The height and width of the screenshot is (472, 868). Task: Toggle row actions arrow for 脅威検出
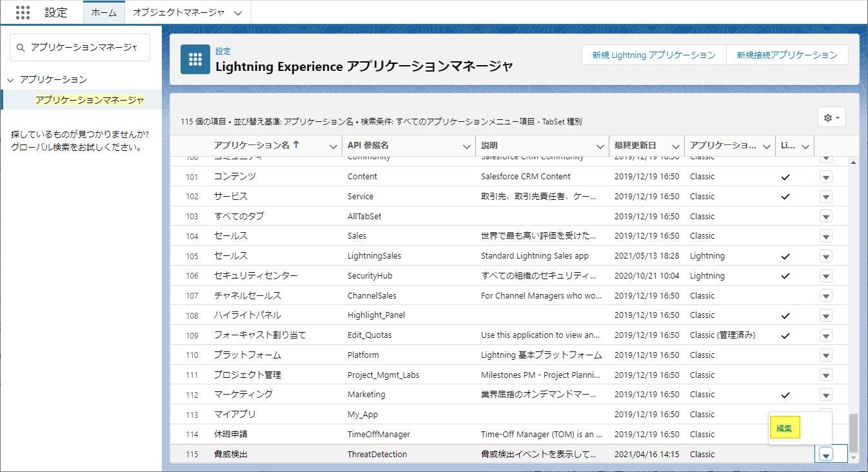[826, 455]
